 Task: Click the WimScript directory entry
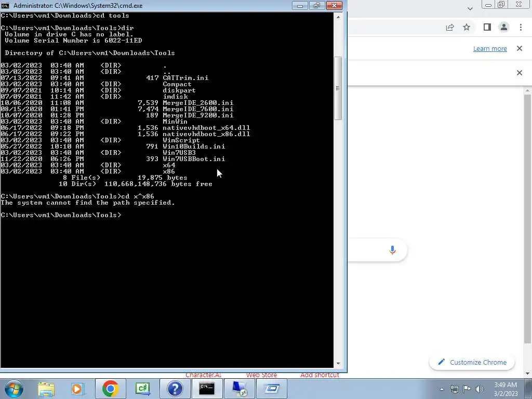[181, 140]
